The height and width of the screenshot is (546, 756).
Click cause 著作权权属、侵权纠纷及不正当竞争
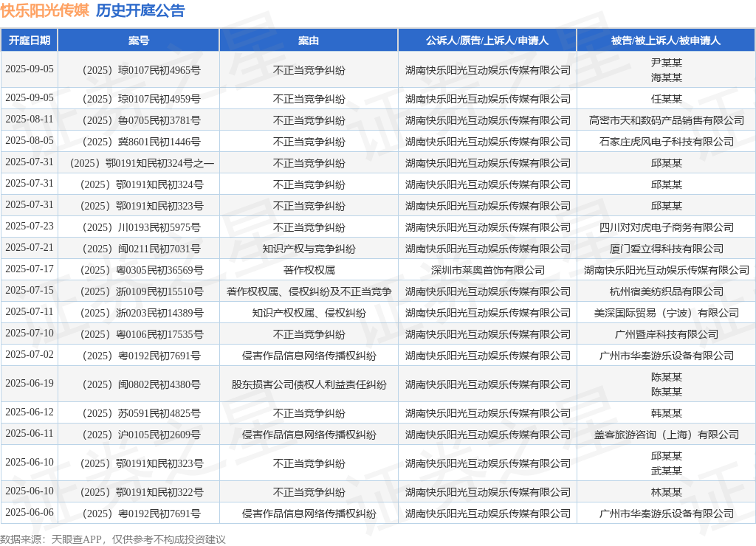tap(309, 292)
